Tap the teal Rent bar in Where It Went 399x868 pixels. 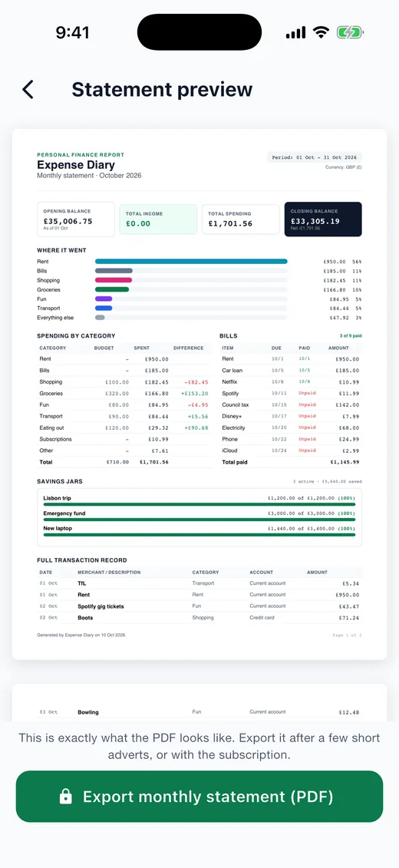click(x=191, y=261)
